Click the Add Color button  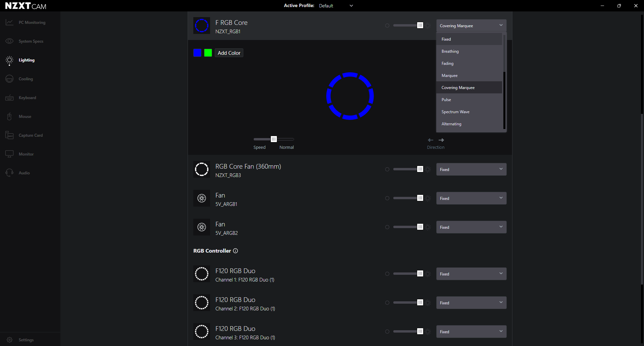tap(229, 53)
